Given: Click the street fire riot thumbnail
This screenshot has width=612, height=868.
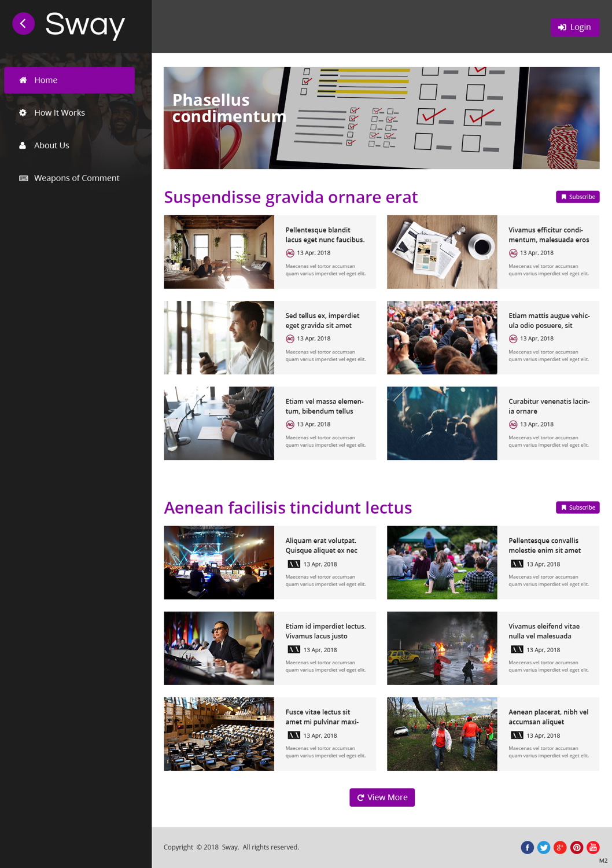Looking at the screenshot, I should pos(442,648).
